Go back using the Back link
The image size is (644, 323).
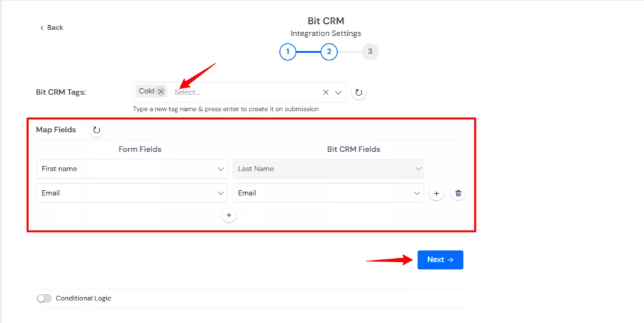coord(52,28)
